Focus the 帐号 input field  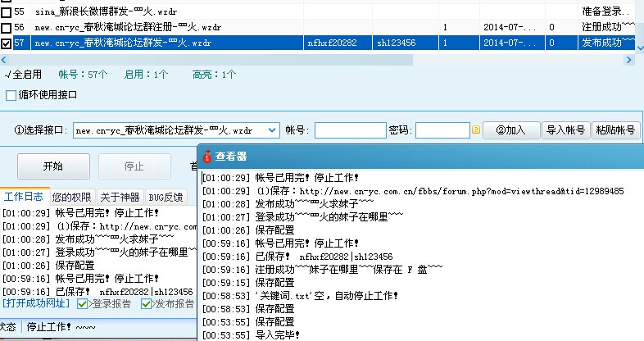pyautogui.click(x=351, y=130)
